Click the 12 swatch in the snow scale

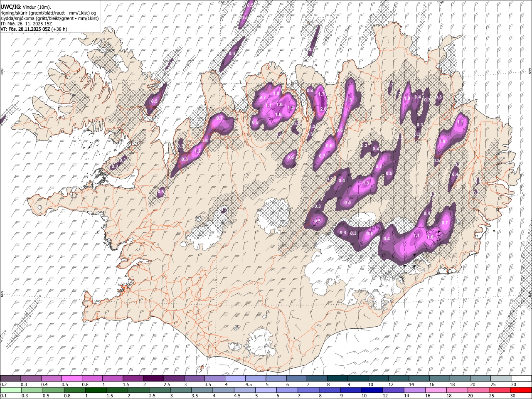point(399,379)
